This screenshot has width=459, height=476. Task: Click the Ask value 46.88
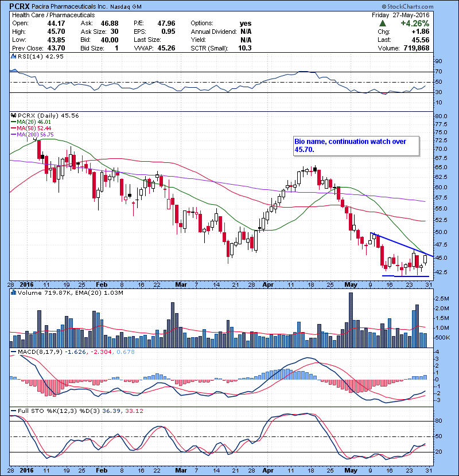point(110,24)
